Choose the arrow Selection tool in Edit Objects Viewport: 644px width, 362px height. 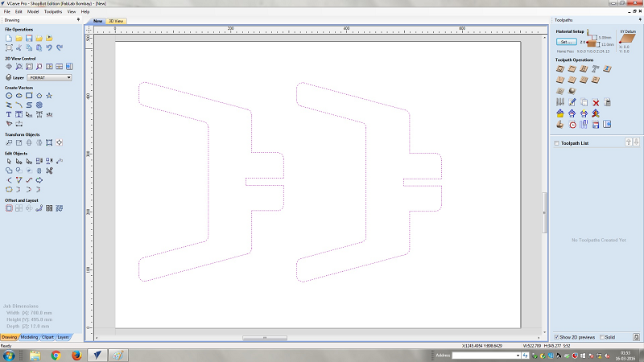(x=9, y=162)
